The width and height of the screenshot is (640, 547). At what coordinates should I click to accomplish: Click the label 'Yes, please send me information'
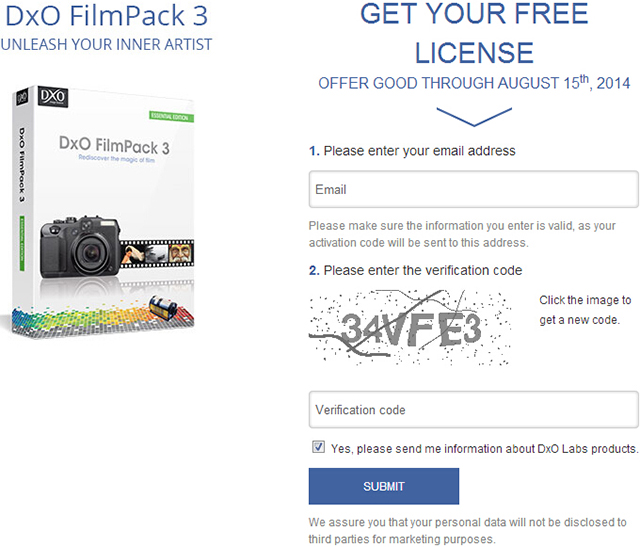pos(484,449)
